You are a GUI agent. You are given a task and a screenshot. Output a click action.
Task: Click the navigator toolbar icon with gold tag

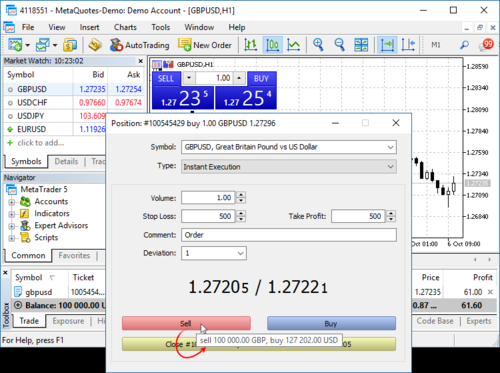(x=95, y=45)
